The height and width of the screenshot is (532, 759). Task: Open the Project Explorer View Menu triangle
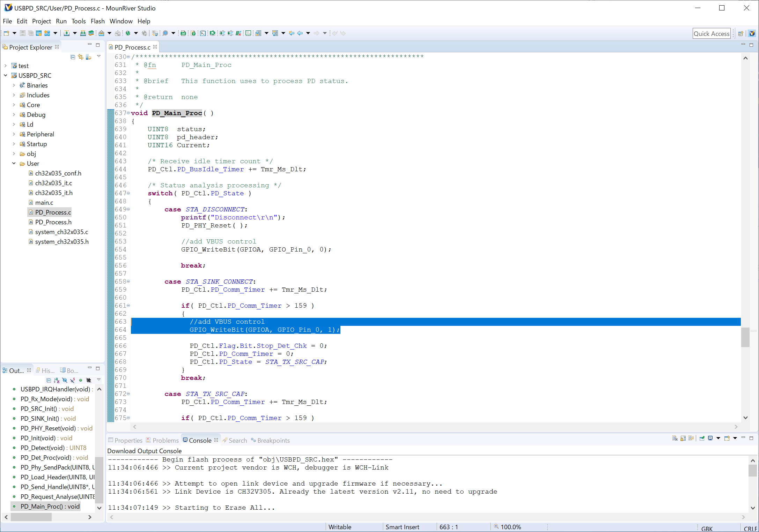pos(99,57)
